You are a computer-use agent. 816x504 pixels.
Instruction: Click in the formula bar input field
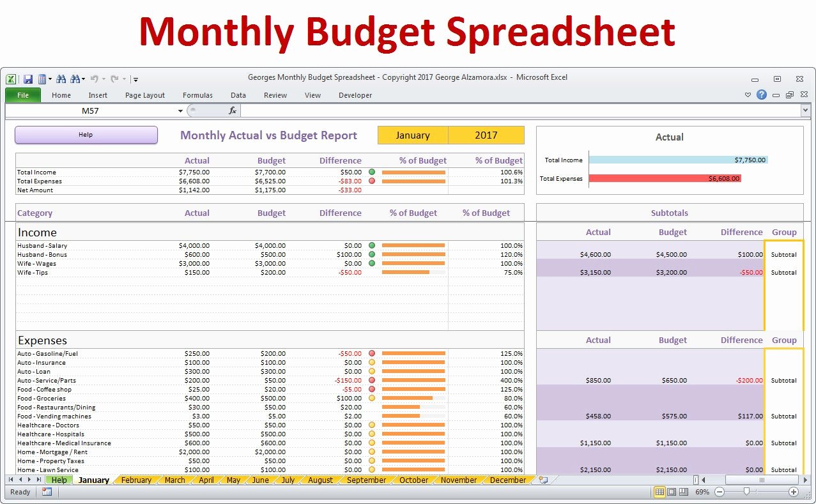(520, 111)
